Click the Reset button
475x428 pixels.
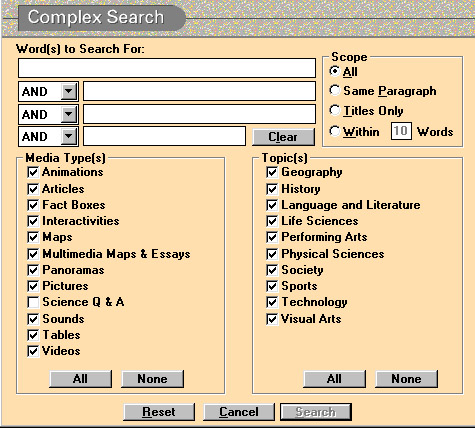click(159, 412)
